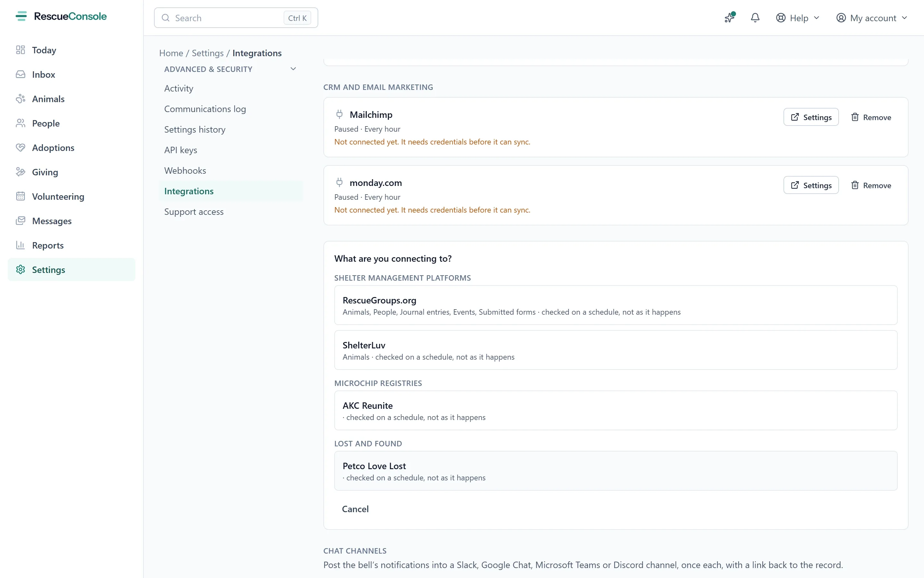Choose ShelterLuv to connect
The width and height of the screenshot is (924, 578).
[x=615, y=350]
